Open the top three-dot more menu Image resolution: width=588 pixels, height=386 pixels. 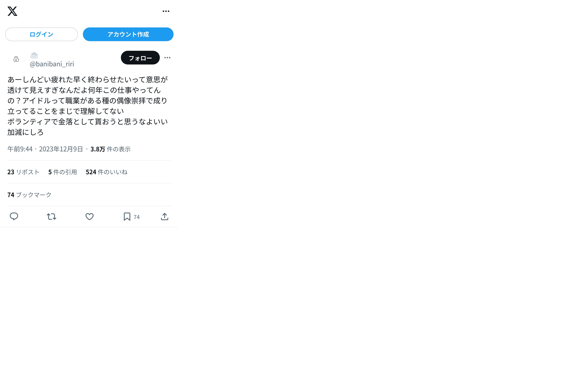166,11
